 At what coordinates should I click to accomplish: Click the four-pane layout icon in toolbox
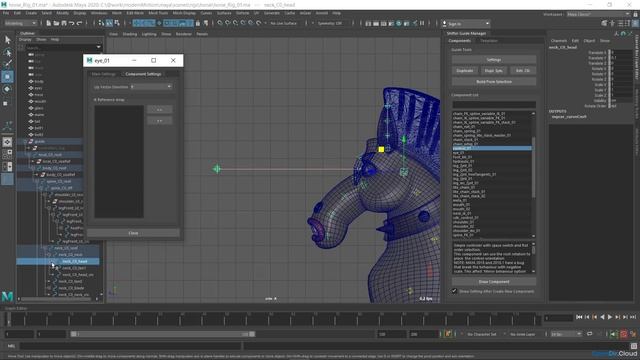point(7,154)
